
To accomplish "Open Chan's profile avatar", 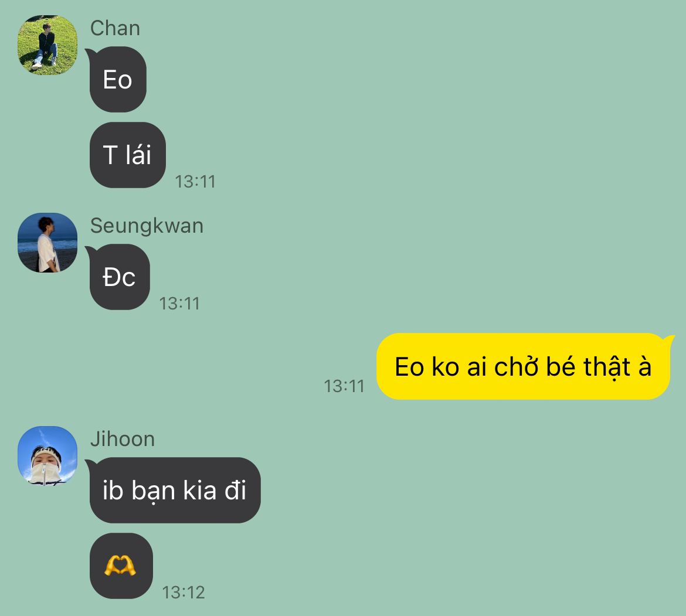I will point(47,45).
